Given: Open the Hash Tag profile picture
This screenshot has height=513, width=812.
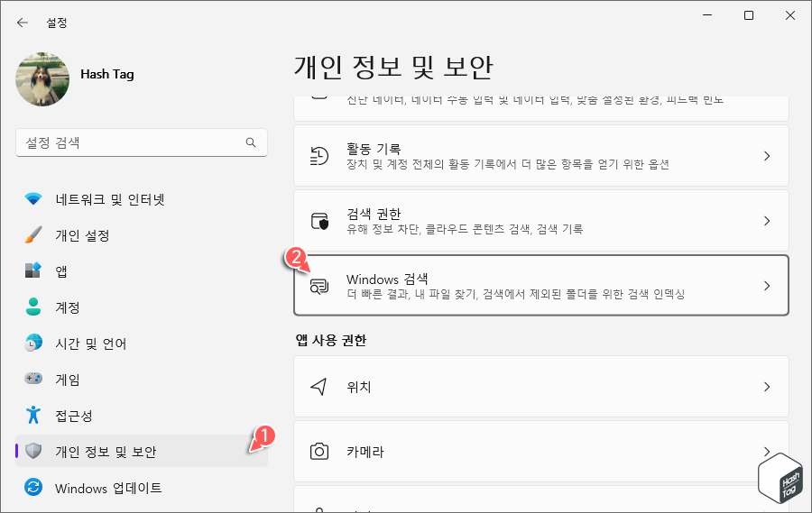Looking at the screenshot, I should tap(42, 78).
